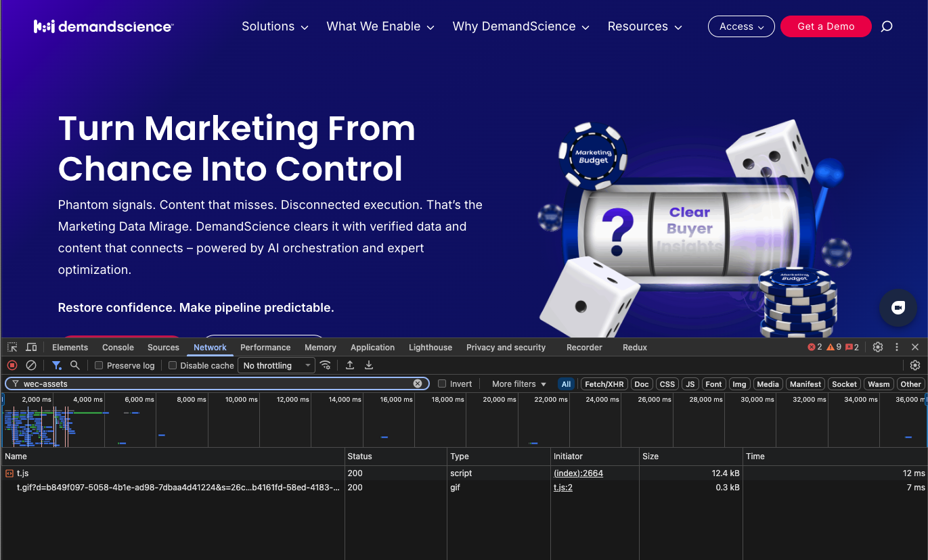Toggle device toolbar icon
This screenshot has height=560, width=928.
click(x=31, y=347)
